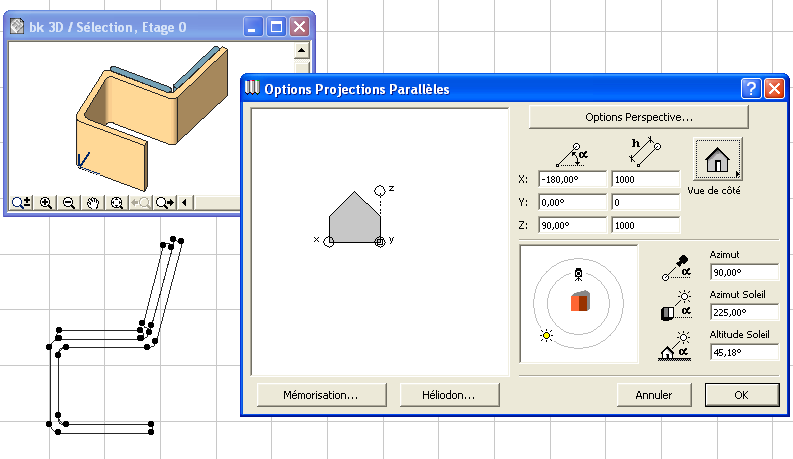793x459 pixels.
Task: Maximize the bk 3D window
Action: click(x=276, y=26)
